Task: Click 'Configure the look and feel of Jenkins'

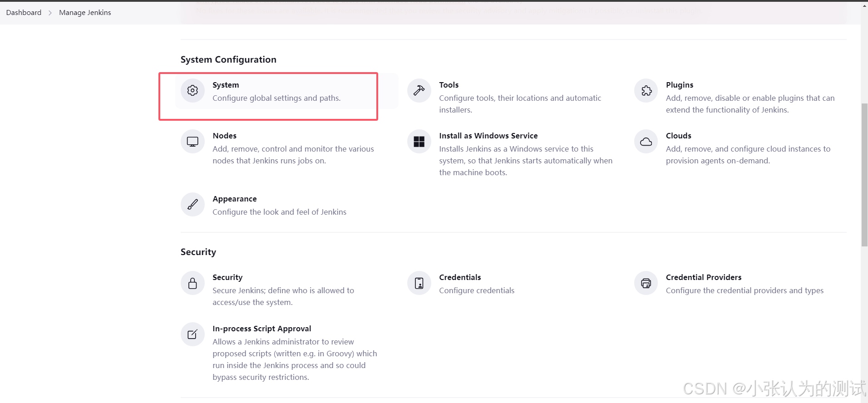Action: click(279, 212)
